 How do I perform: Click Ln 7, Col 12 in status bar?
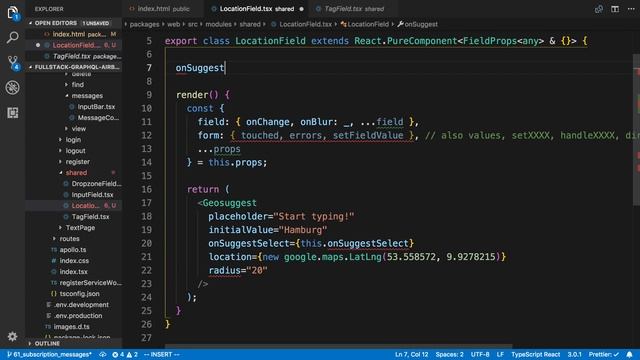[411, 355]
